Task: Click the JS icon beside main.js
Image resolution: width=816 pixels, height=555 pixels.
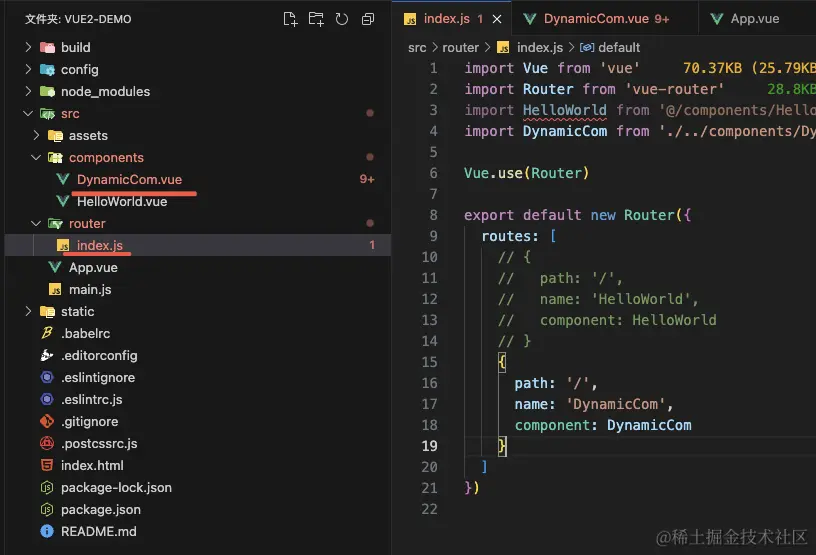Action: point(55,289)
